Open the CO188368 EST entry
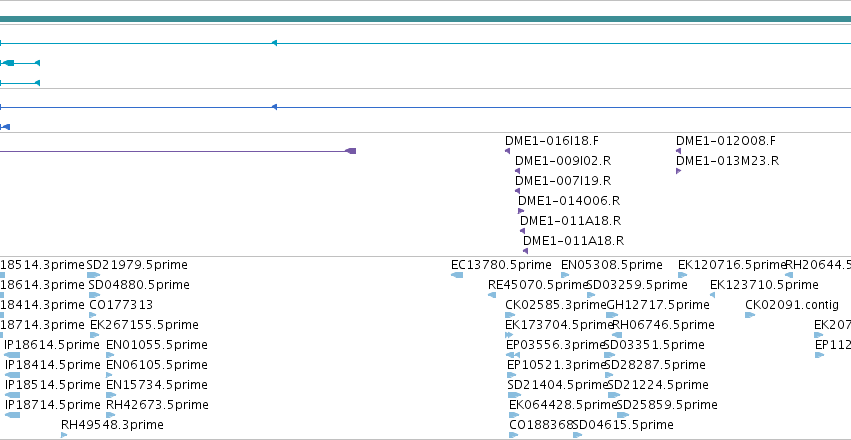 point(542,425)
